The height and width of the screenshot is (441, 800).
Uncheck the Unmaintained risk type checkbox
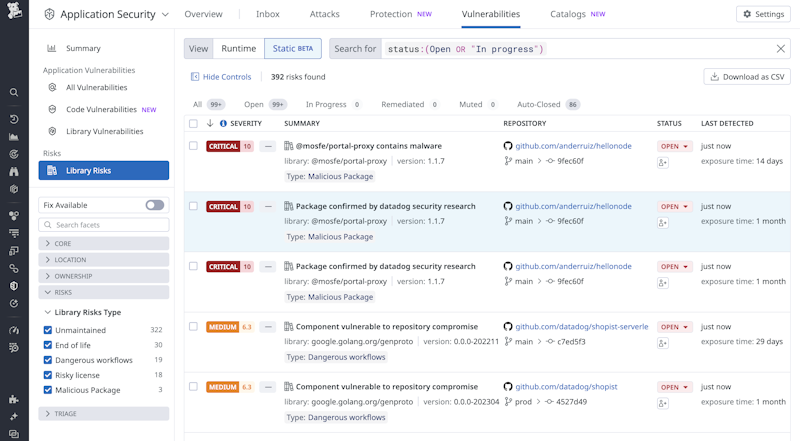[x=48, y=330]
